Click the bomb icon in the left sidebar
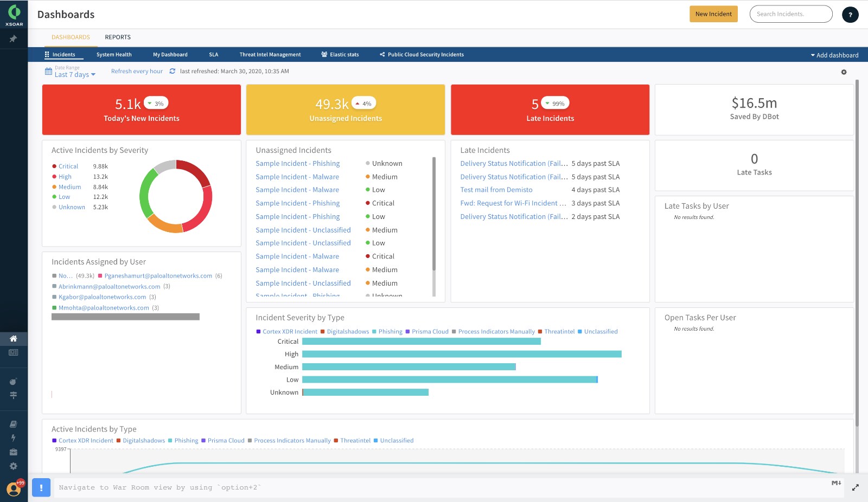 [14, 382]
